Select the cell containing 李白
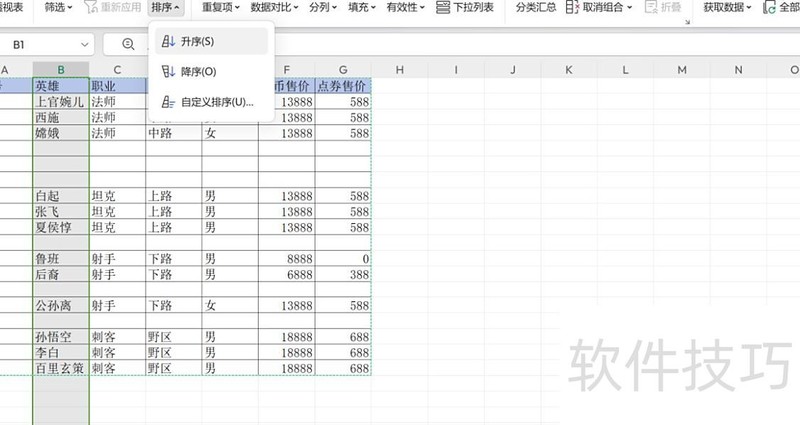This screenshot has width=800, height=425. pos(61,353)
